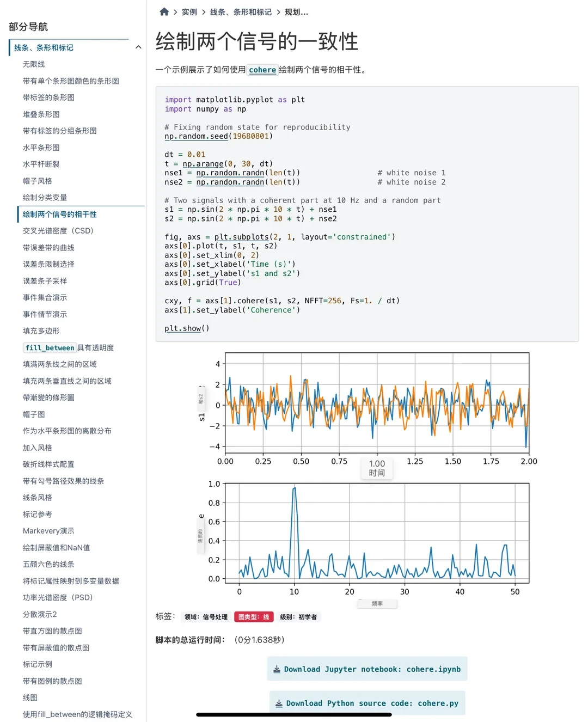Screen dimensions: 588x722
Task: Open 分散演示2 in sidebar
Action: 40,614
